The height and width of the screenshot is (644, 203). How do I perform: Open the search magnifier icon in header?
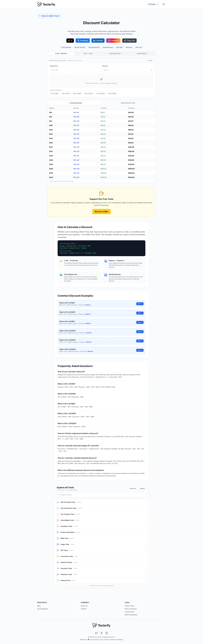[163, 4]
